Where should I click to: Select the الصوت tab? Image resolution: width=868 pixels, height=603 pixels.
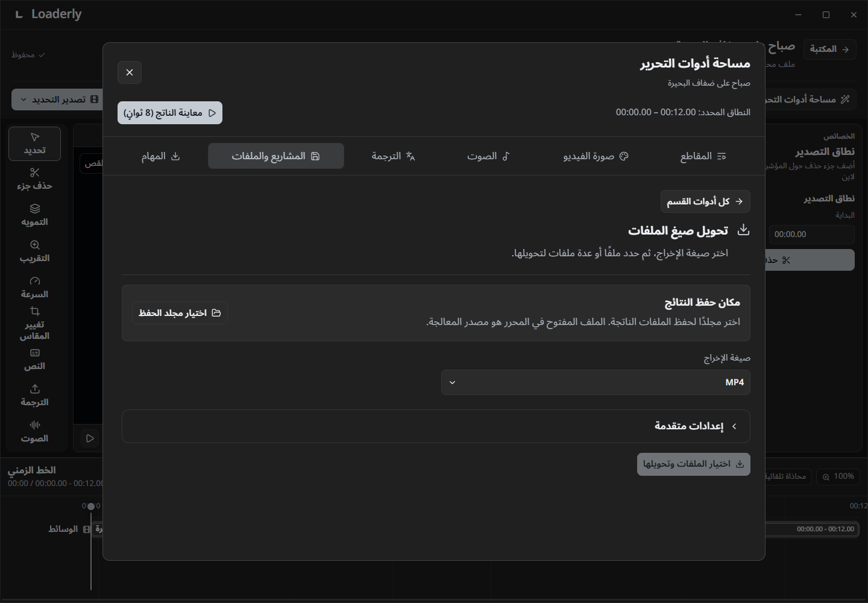click(x=488, y=156)
